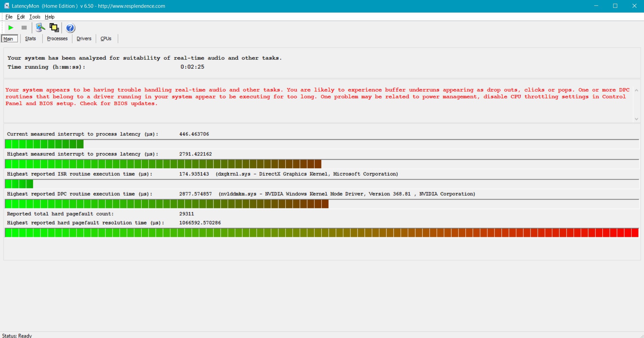Screen dimensions: 644x338
Task: Open the Tools menu
Action: pos(35,17)
